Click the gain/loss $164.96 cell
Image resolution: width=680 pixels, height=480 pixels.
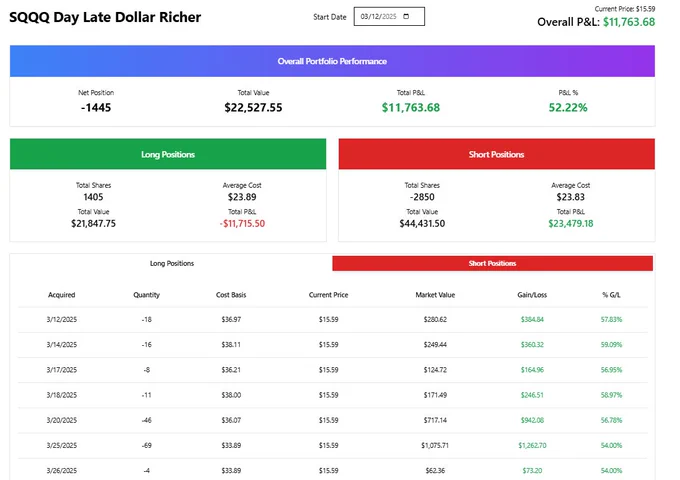click(x=532, y=370)
